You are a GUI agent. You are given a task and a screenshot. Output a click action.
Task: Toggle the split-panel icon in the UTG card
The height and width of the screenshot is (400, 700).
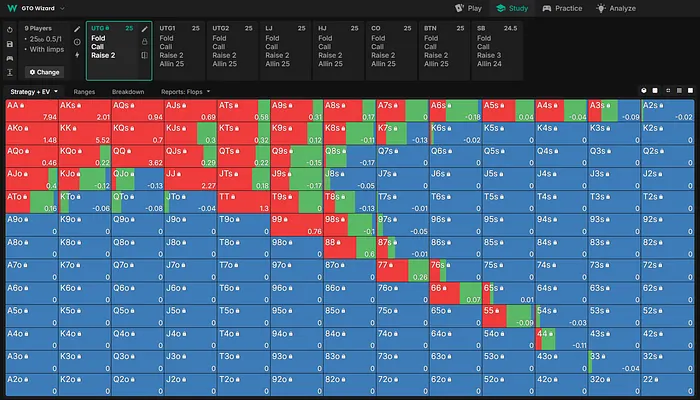point(144,55)
